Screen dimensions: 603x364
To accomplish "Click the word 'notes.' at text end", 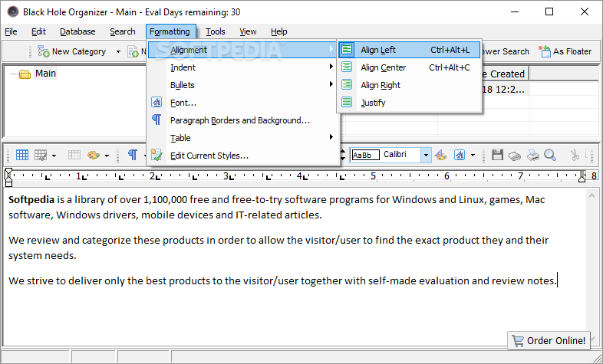I will coord(542,280).
